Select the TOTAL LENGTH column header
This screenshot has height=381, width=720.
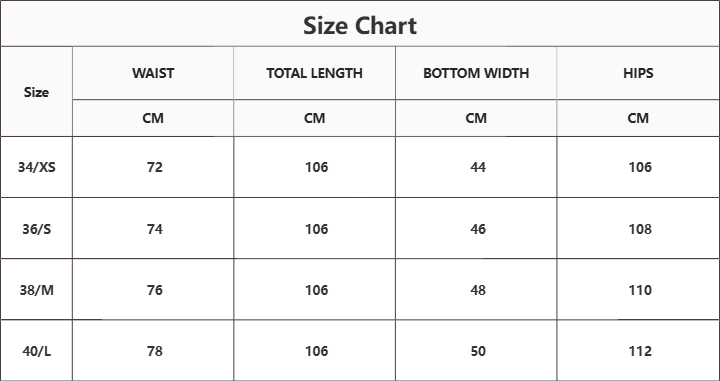point(315,73)
